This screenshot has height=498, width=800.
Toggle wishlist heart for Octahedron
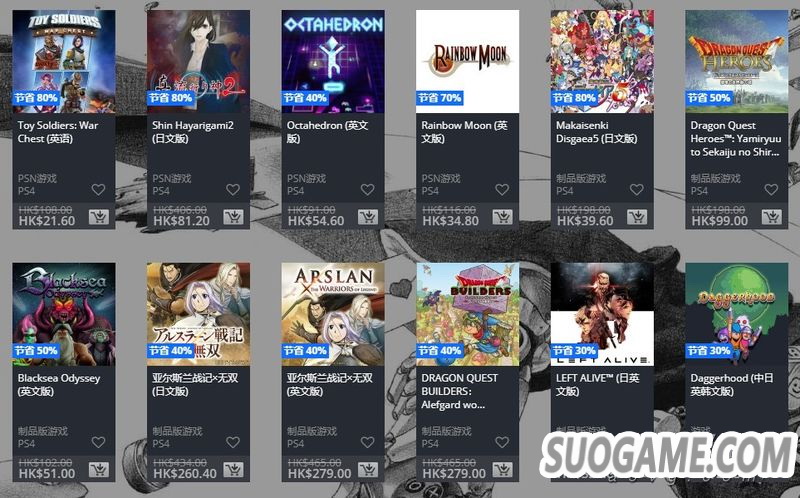368,189
